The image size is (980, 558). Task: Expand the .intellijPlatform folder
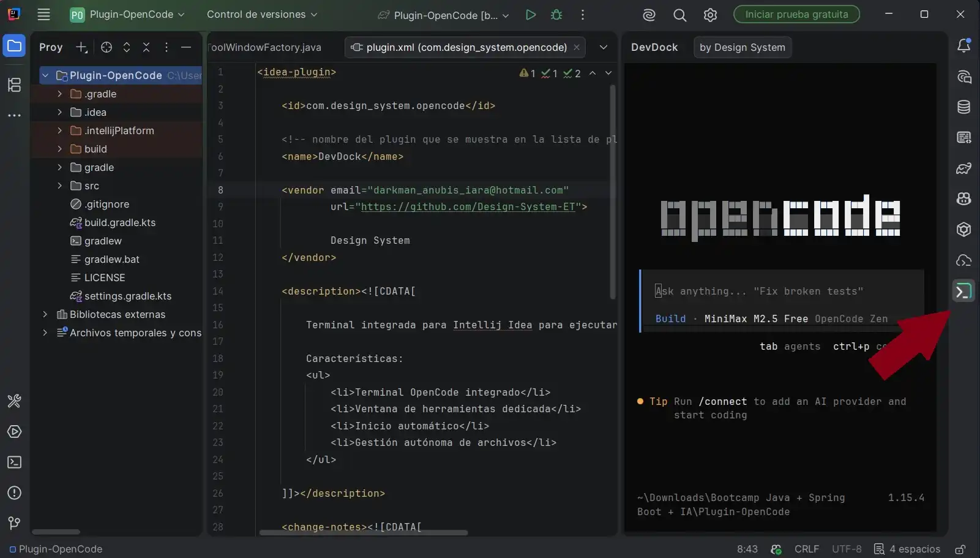[59, 130]
